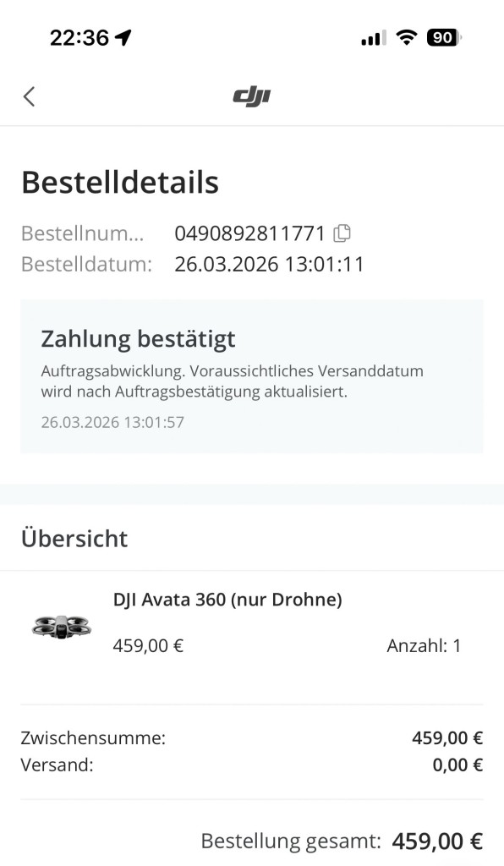Tap the time 22:36 in the status bar
This screenshot has height=866, width=504.
(x=80, y=37)
